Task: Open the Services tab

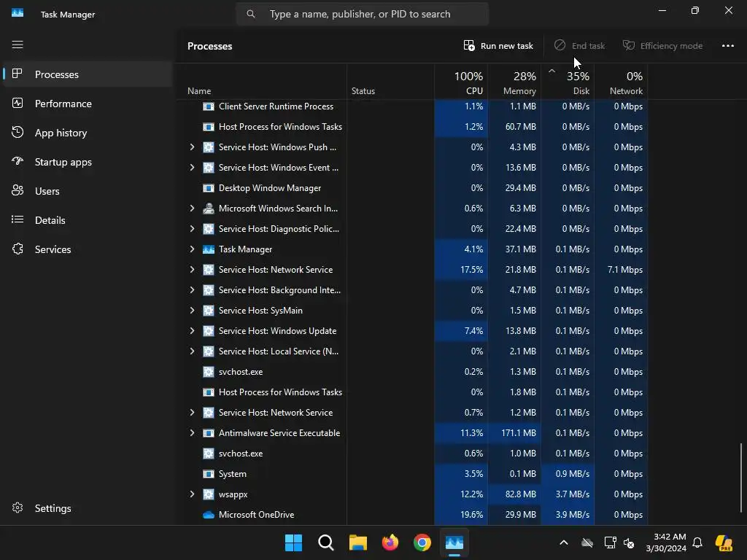Action: click(88, 249)
